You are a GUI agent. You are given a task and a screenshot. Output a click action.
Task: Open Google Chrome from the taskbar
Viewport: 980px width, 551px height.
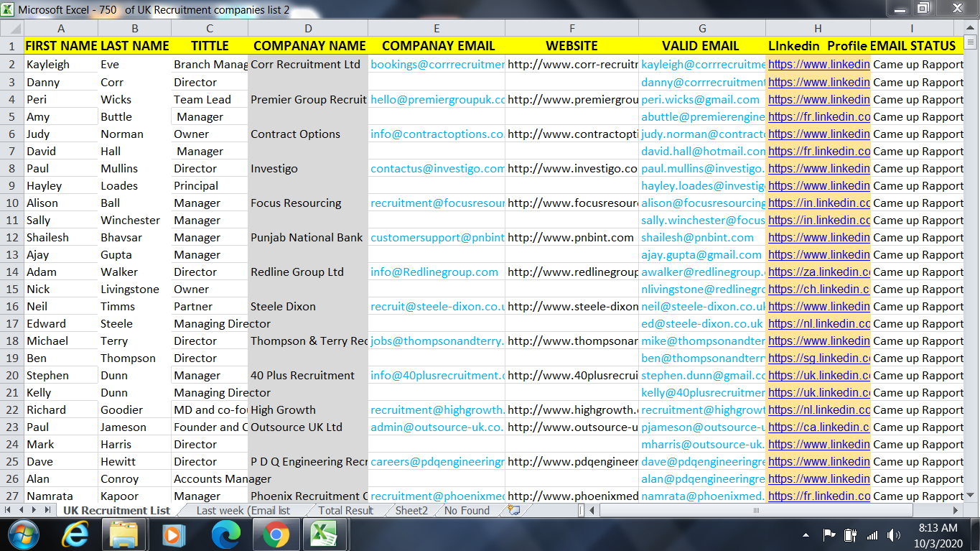click(276, 534)
